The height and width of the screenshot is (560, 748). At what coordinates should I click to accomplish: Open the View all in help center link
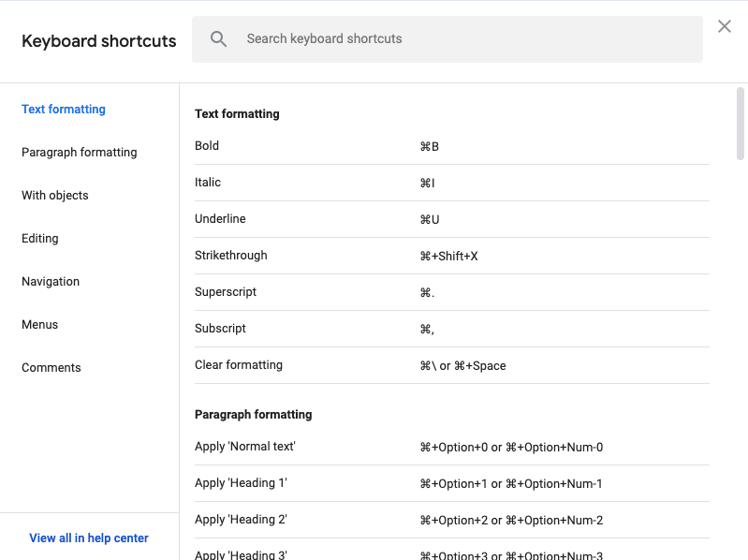coord(89,538)
